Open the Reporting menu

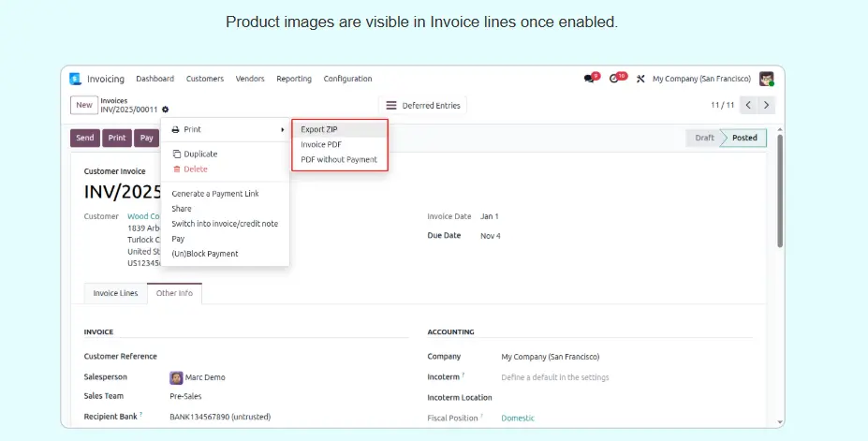(294, 79)
